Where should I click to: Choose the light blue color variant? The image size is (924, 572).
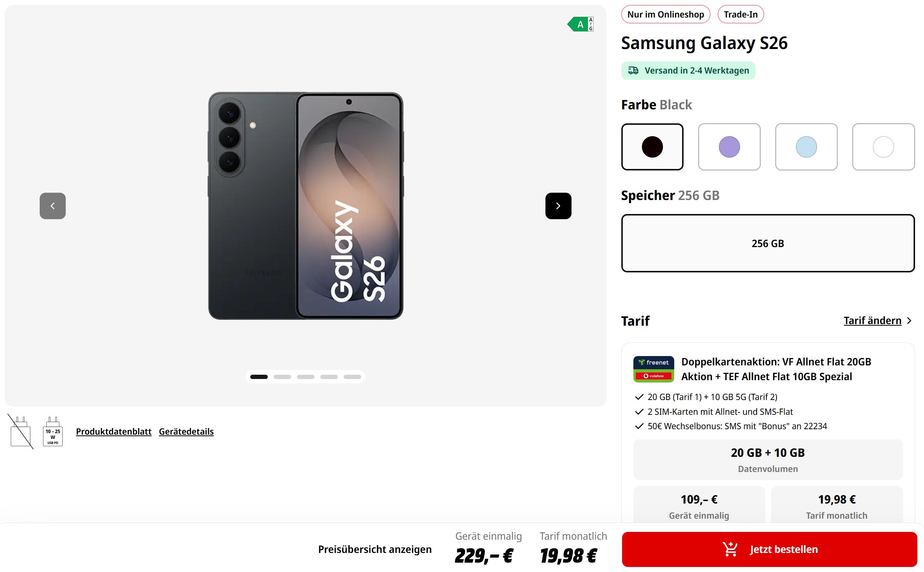point(806,147)
